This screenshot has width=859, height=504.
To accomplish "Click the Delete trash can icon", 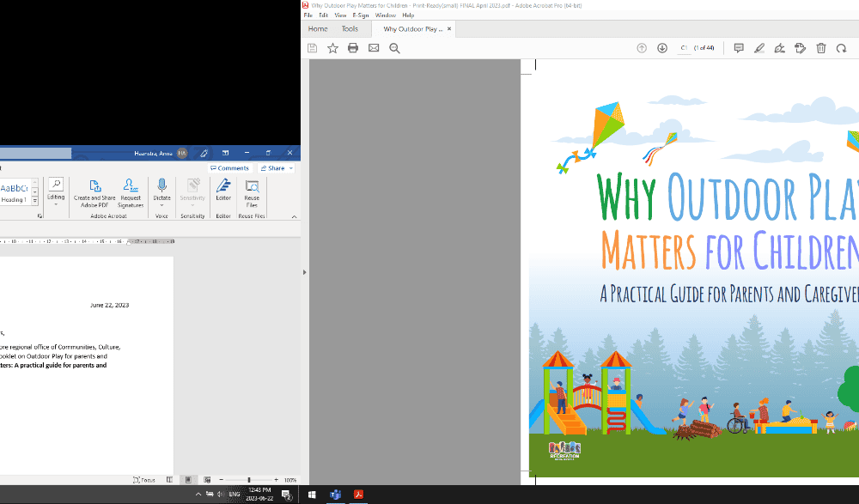I will point(821,48).
